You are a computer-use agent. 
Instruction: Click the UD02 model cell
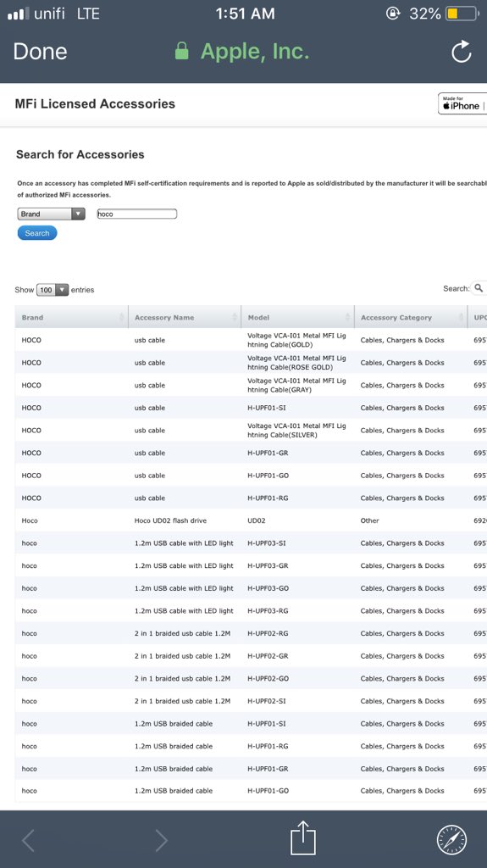(257, 520)
